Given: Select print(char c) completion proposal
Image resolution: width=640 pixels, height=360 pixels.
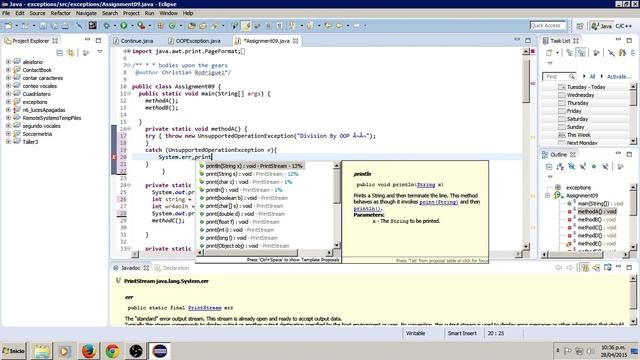Looking at the screenshot, I should click(x=245, y=182).
